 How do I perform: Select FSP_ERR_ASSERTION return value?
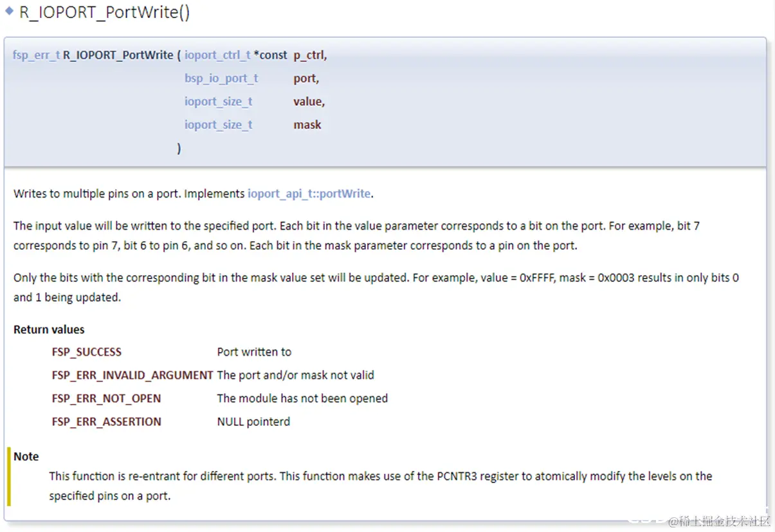tap(107, 421)
